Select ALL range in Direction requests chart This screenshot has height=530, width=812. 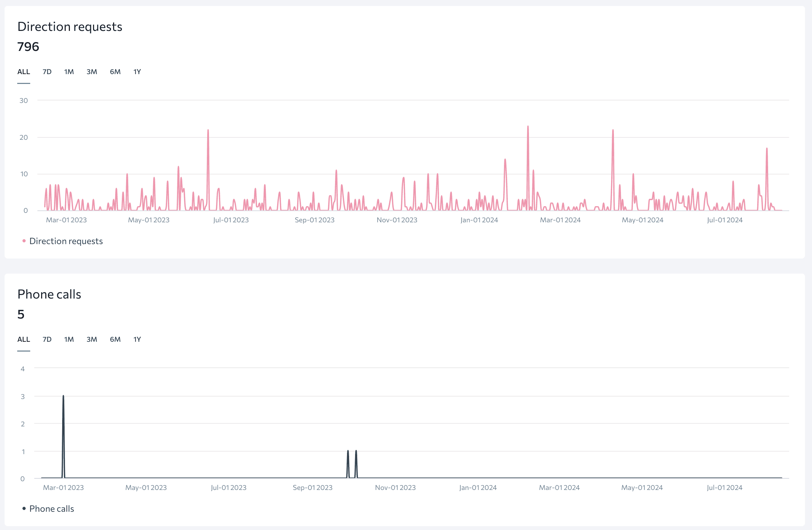pyautogui.click(x=24, y=72)
